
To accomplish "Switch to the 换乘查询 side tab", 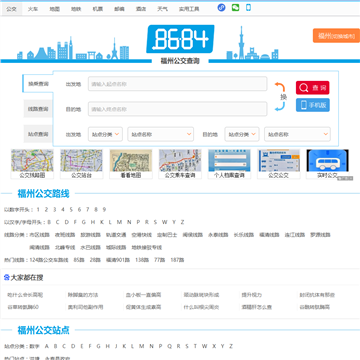I will [38, 84].
